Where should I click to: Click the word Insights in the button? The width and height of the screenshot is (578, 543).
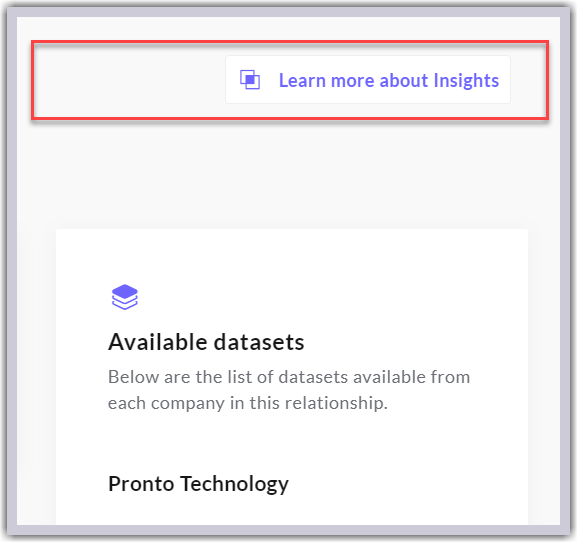click(x=466, y=80)
